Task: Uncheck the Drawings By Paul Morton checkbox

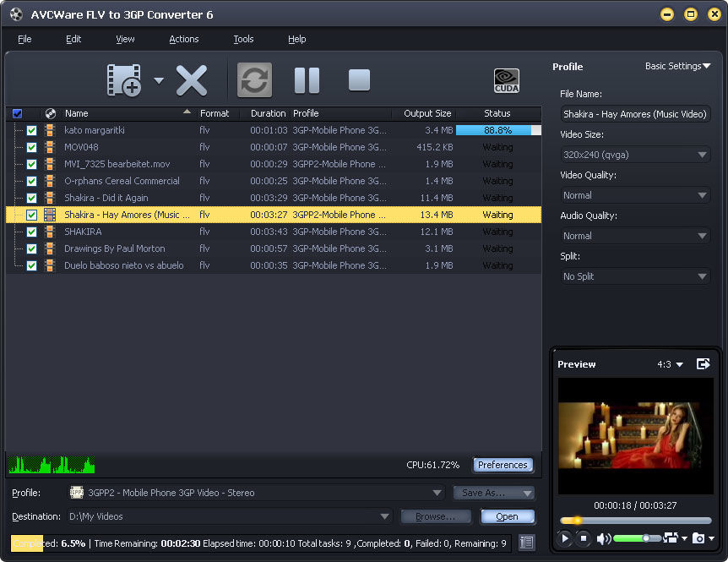Action: click(31, 248)
